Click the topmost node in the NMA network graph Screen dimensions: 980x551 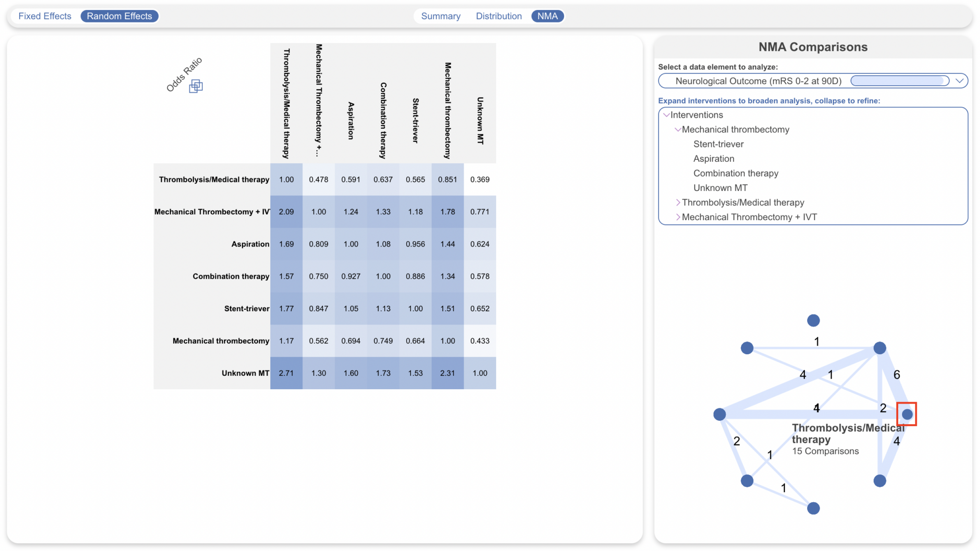[813, 320]
